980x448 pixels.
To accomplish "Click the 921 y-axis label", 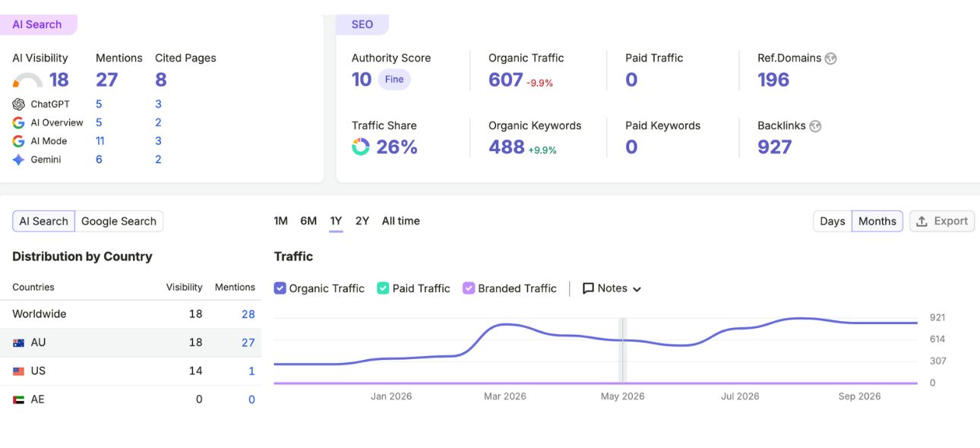I will [937, 317].
